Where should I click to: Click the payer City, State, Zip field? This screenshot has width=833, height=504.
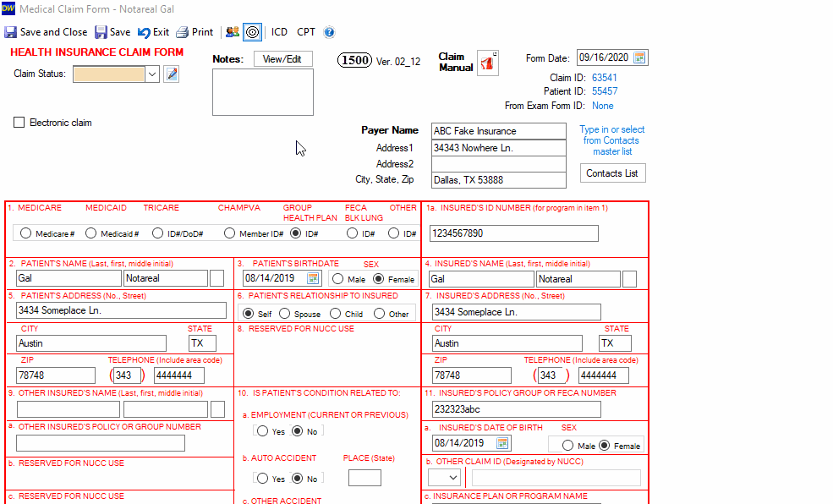pyautogui.click(x=498, y=180)
